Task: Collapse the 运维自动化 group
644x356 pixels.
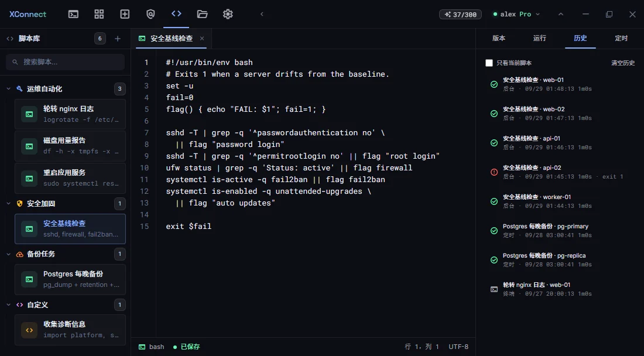Action: tap(9, 88)
